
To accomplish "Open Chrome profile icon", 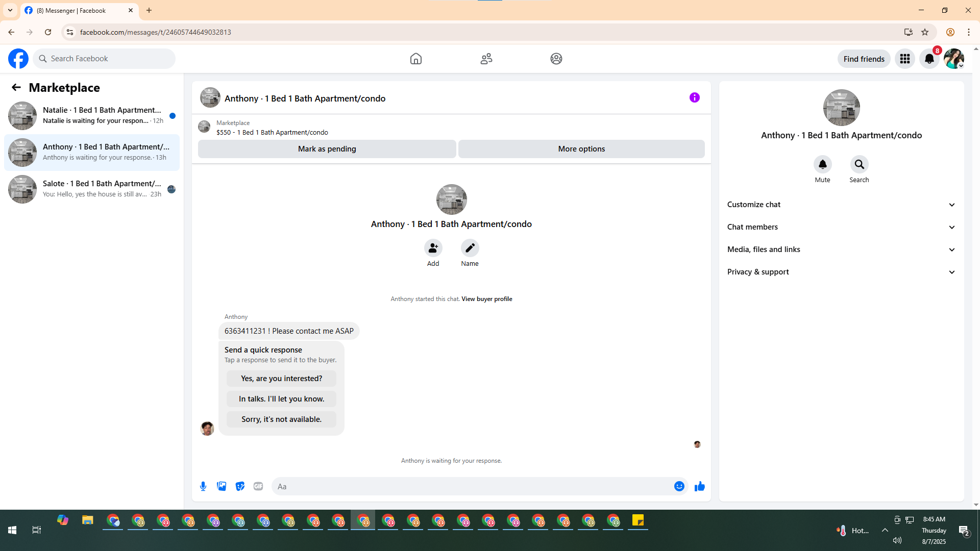I will (950, 32).
